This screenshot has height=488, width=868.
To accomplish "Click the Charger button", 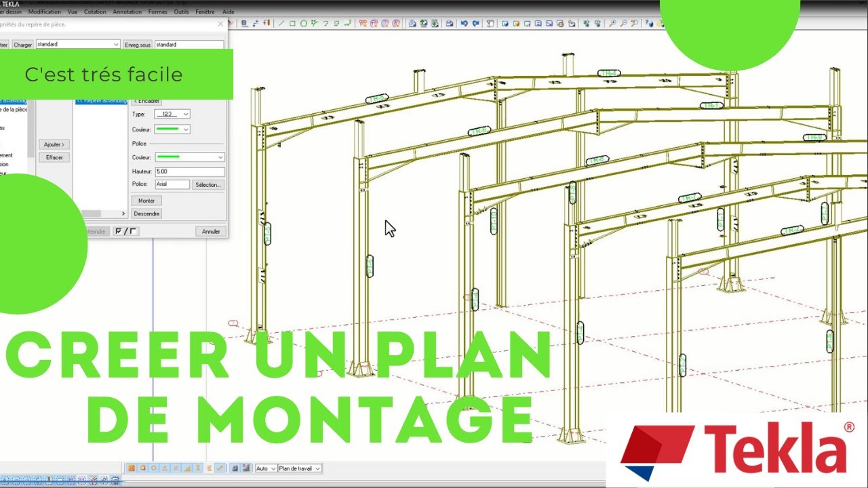I will point(22,44).
